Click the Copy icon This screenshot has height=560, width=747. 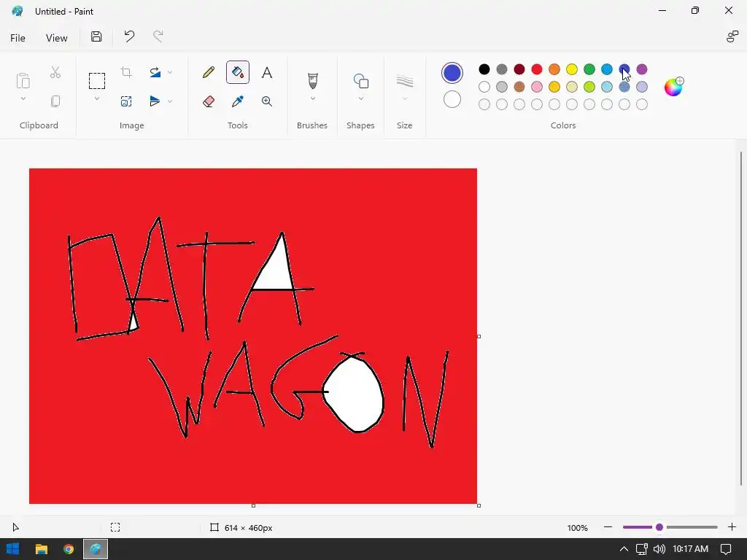(x=55, y=101)
